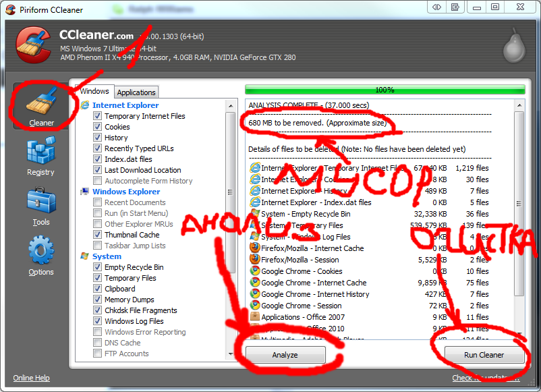The image size is (541, 392).
Task: Select Internet Explorer category heading
Action: tap(125, 105)
